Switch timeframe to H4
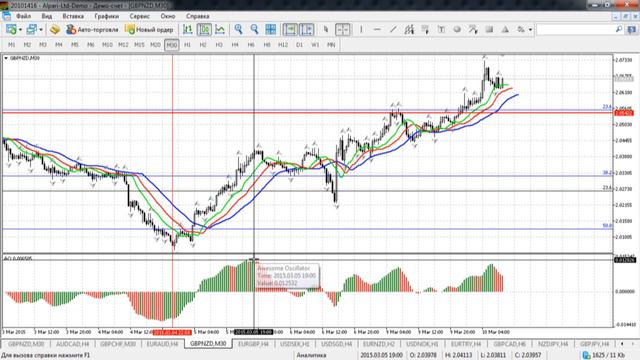The width and height of the screenshot is (640, 360). point(235,45)
